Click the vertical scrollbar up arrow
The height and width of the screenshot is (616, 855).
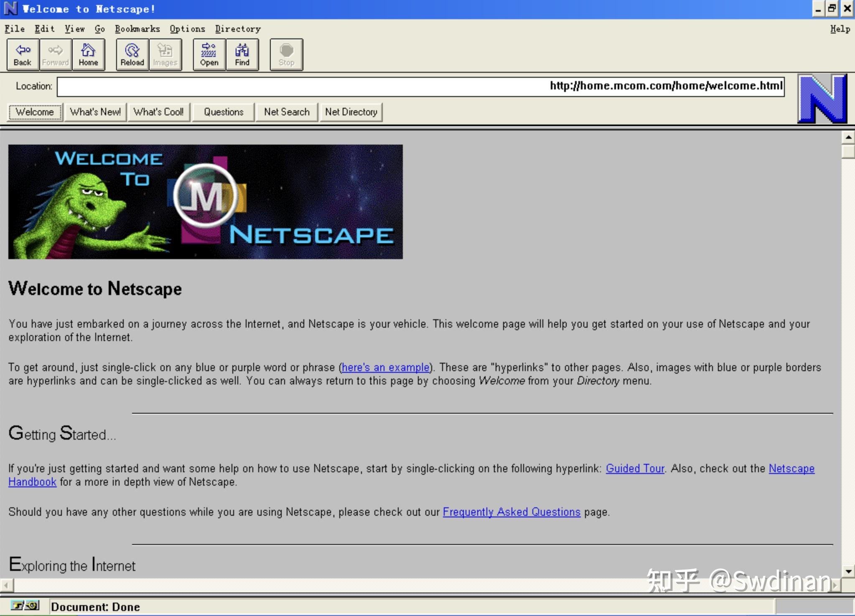(x=848, y=137)
